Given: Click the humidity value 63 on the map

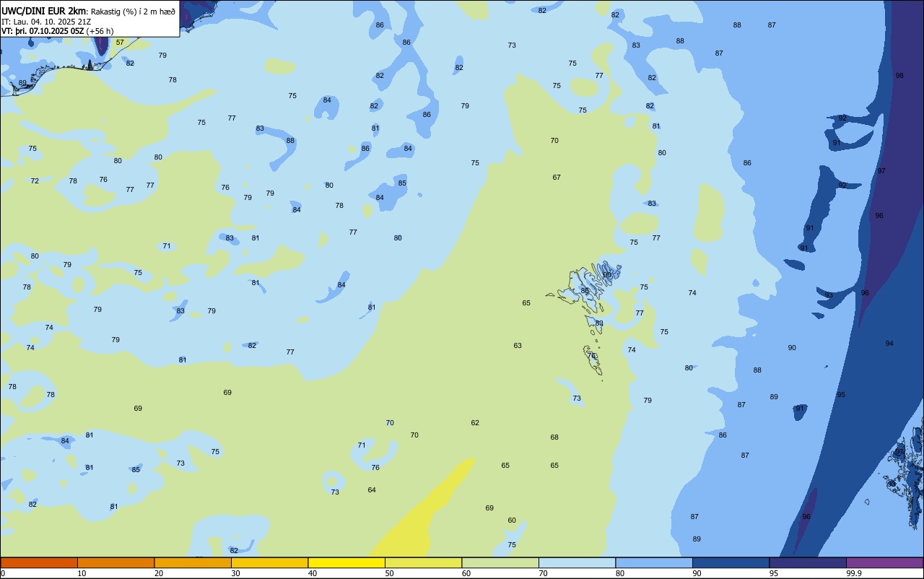Looking at the screenshot, I should pos(518,346).
